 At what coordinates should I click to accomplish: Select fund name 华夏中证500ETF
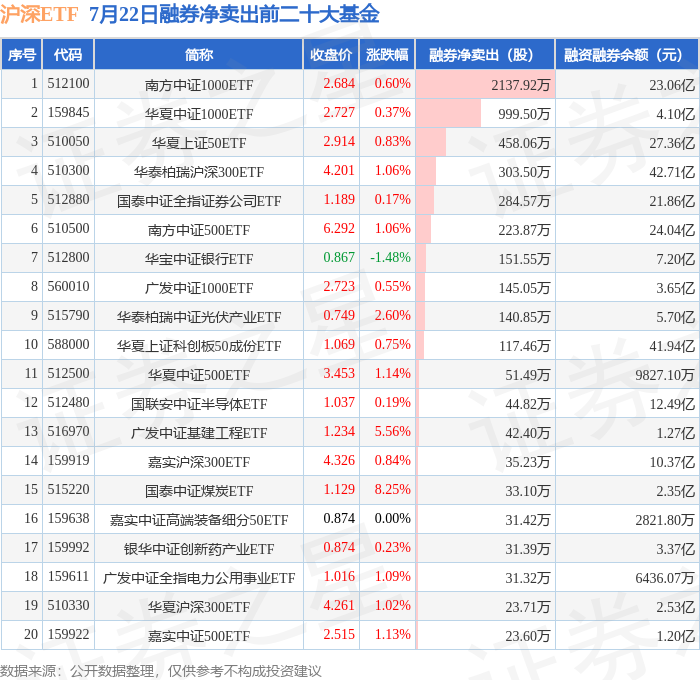[199, 375]
